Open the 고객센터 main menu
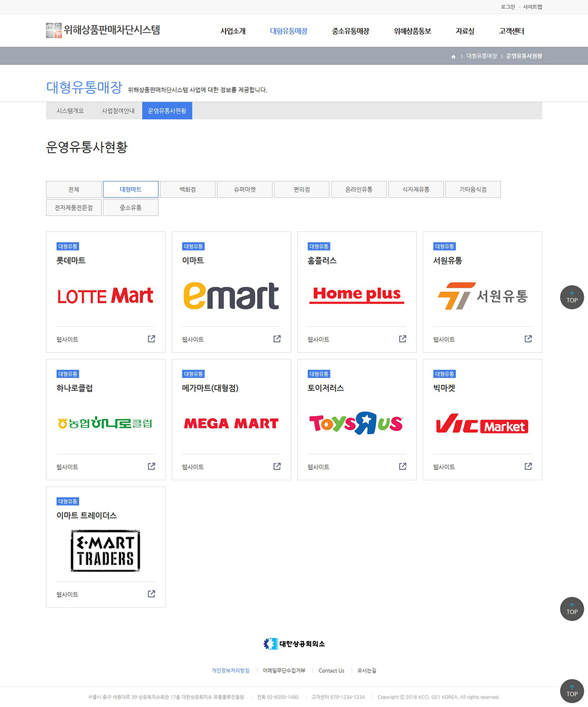The image size is (588, 707). tap(512, 31)
